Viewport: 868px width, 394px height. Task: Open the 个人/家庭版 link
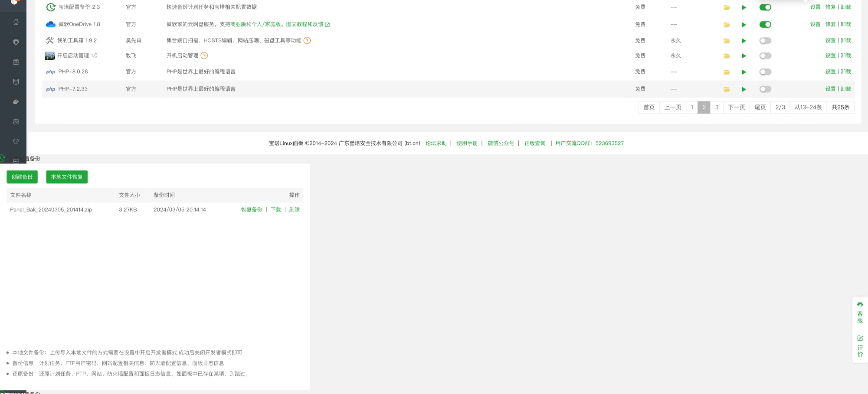266,25
